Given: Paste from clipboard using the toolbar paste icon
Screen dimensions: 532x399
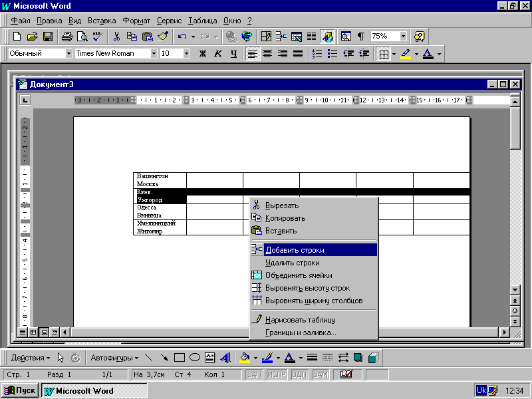Looking at the screenshot, I should click(147, 37).
